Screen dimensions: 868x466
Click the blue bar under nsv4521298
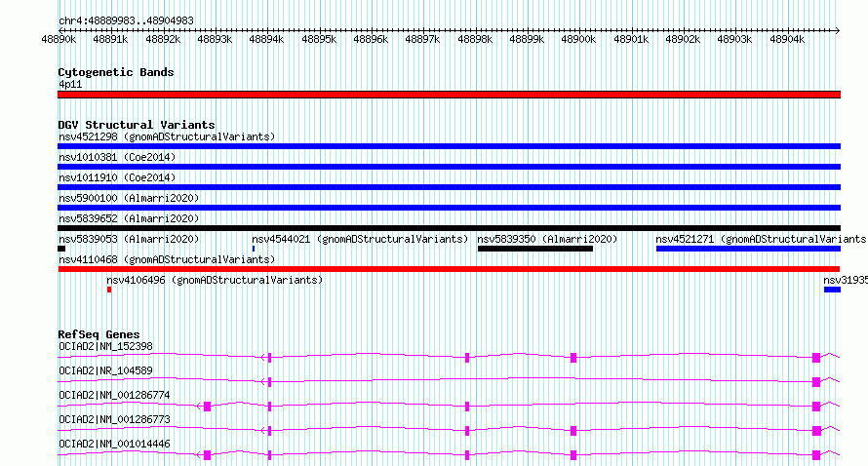449,146
